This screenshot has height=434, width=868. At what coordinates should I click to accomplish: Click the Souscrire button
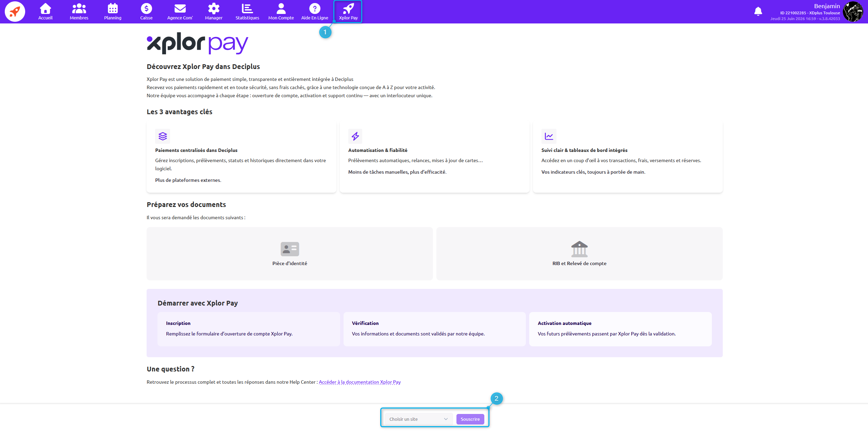click(470, 419)
